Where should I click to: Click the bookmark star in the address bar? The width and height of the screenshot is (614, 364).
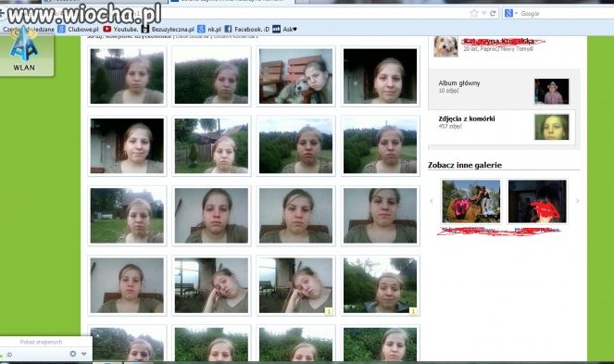pyautogui.click(x=474, y=14)
